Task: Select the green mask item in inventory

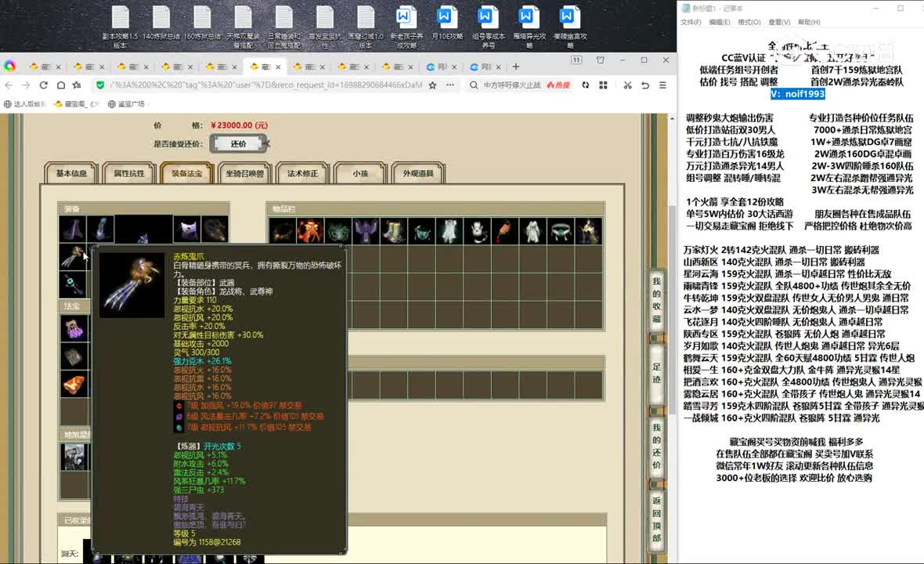Action: tap(337, 231)
